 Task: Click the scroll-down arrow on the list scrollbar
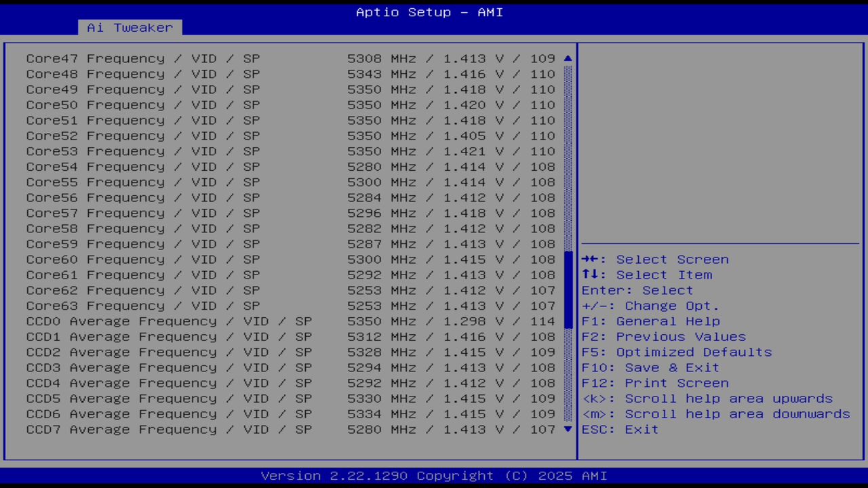coord(568,429)
